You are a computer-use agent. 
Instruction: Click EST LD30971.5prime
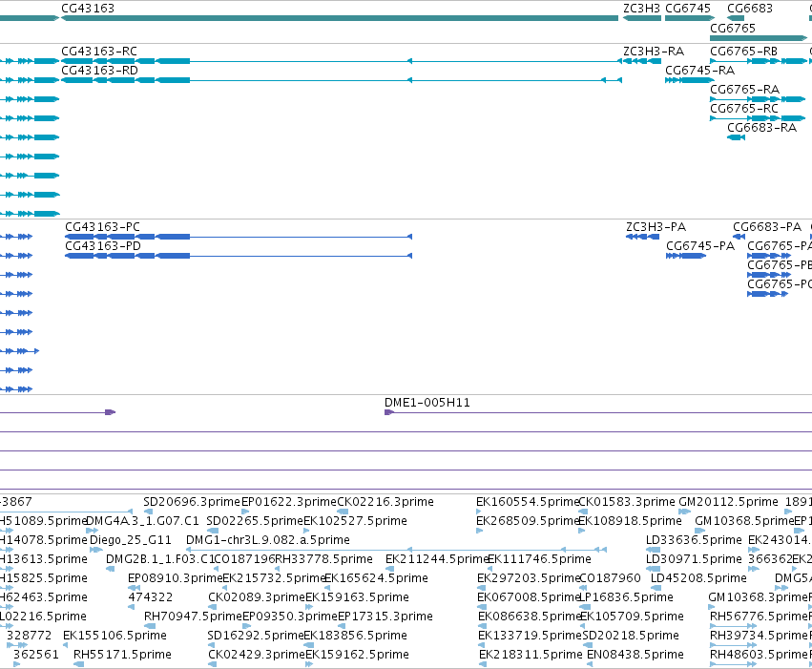pyautogui.click(x=694, y=559)
